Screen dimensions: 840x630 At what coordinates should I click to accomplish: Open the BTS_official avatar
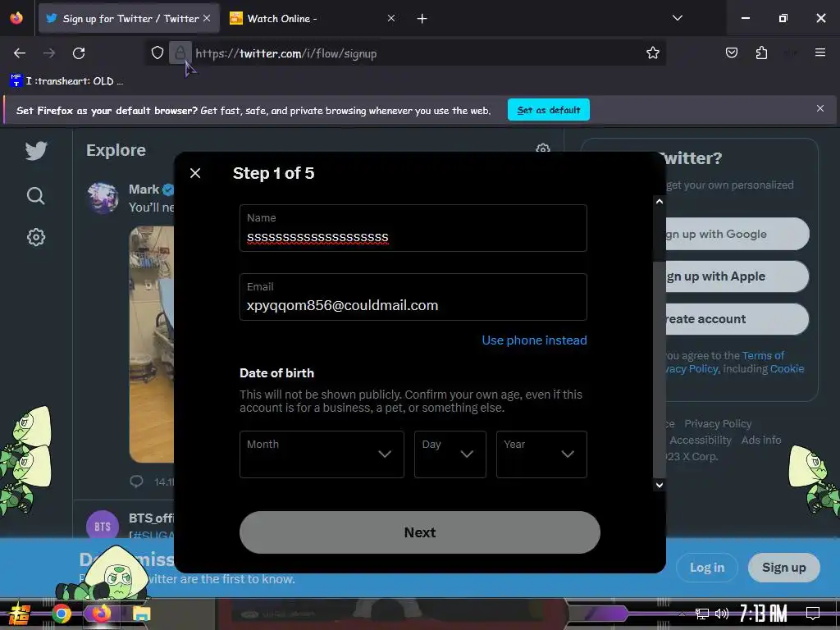(x=103, y=526)
